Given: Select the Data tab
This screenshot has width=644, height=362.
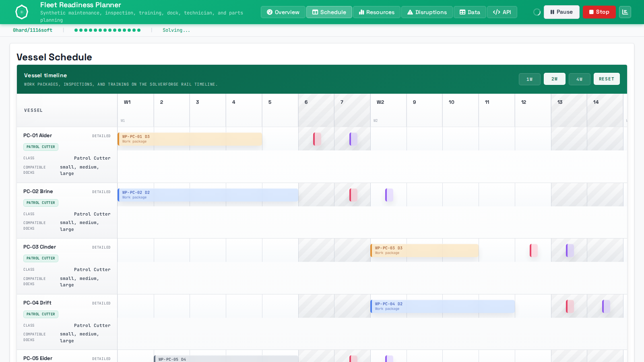Looking at the screenshot, I should tap(470, 12).
